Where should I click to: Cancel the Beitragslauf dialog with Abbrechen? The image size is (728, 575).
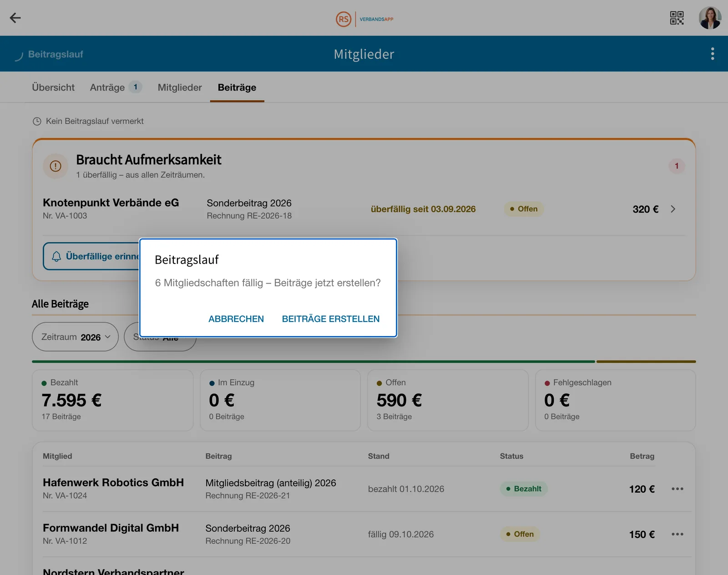(x=236, y=319)
